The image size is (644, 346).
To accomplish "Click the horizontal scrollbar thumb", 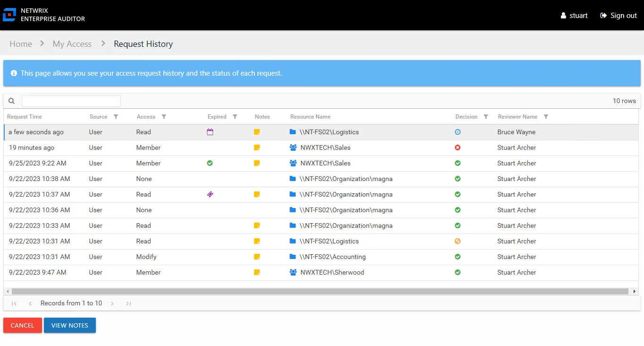I will [320, 292].
